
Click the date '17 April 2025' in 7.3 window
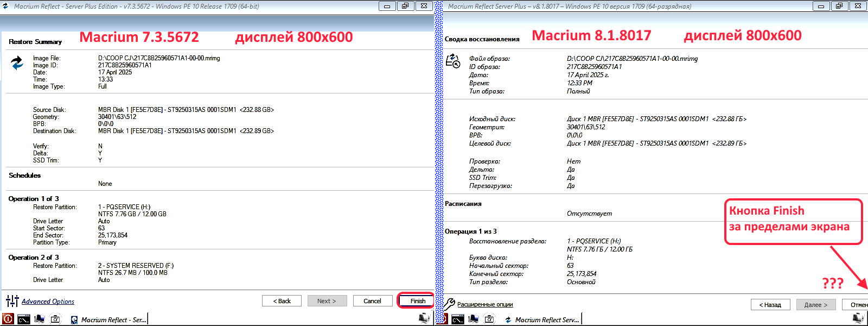[115, 72]
